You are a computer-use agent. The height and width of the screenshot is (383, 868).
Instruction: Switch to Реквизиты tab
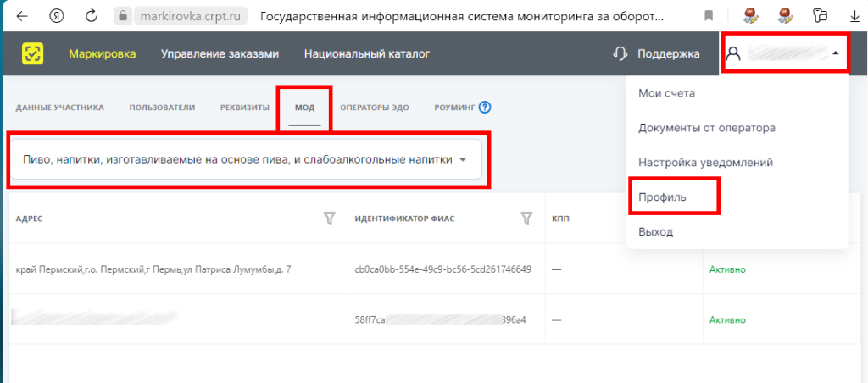245,108
